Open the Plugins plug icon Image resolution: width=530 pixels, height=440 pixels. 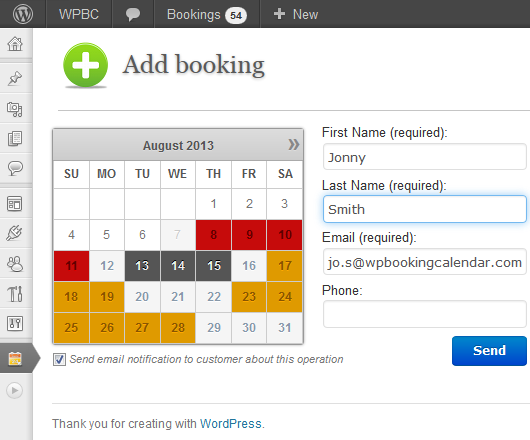tap(15, 233)
